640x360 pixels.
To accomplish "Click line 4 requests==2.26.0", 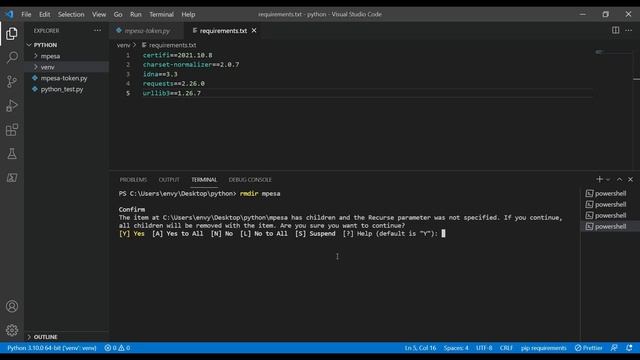I will tap(173, 84).
